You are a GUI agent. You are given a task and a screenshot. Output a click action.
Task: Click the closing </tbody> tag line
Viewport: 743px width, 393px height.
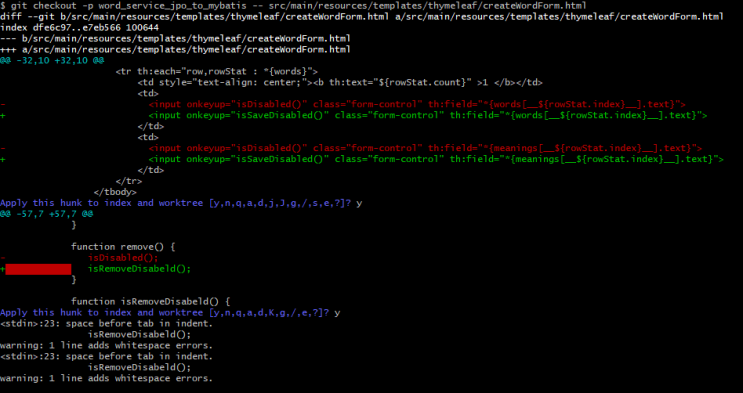coord(115,192)
